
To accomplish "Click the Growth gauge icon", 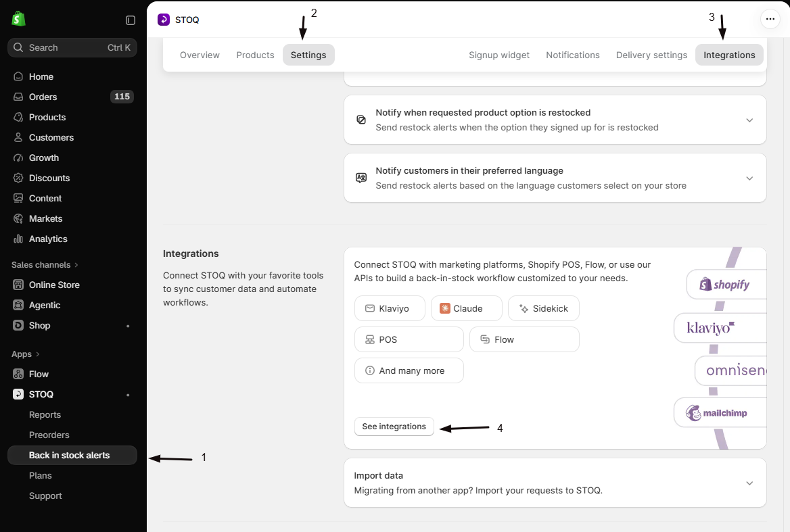I will (x=18, y=158).
